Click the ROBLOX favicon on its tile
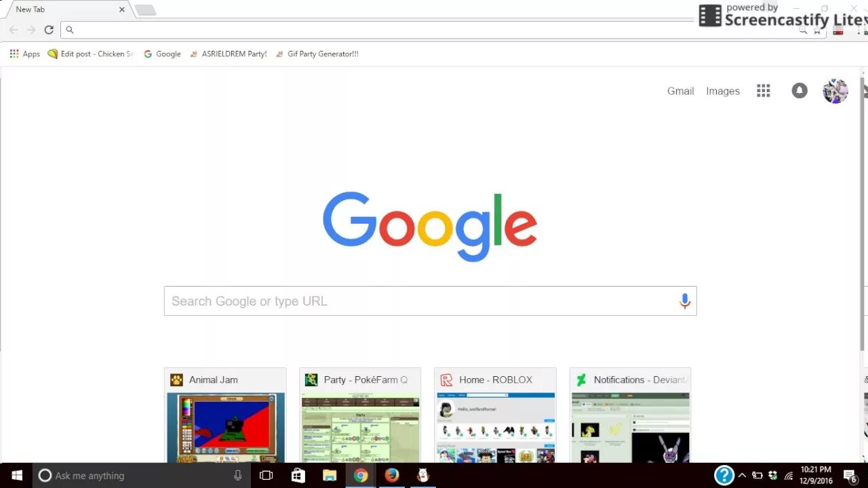868x488 pixels. (446, 380)
